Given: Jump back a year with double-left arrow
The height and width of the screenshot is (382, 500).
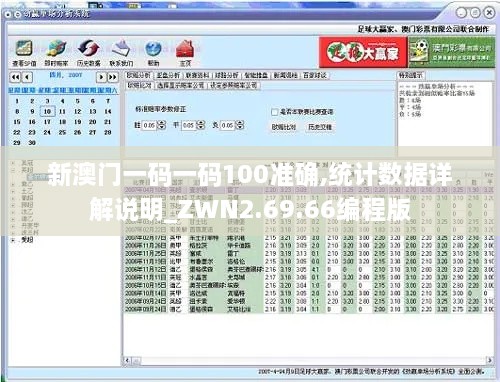Looking at the screenshot, I should (15, 77).
